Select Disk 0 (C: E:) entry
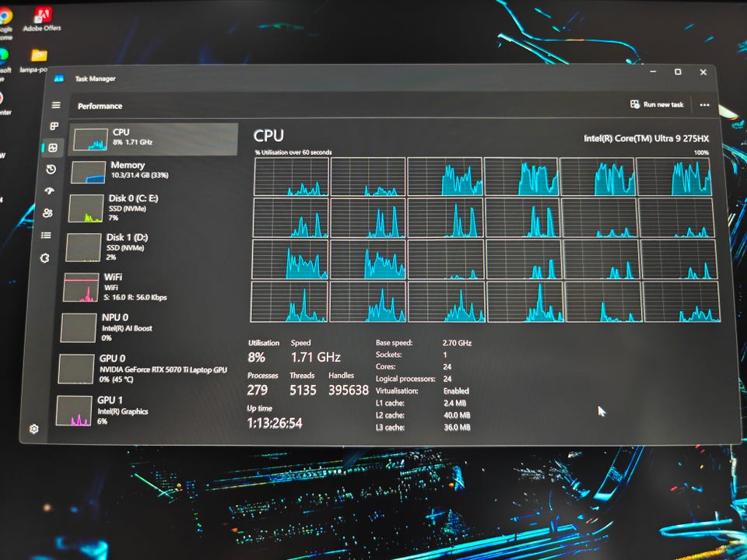 [x=150, y=208]
